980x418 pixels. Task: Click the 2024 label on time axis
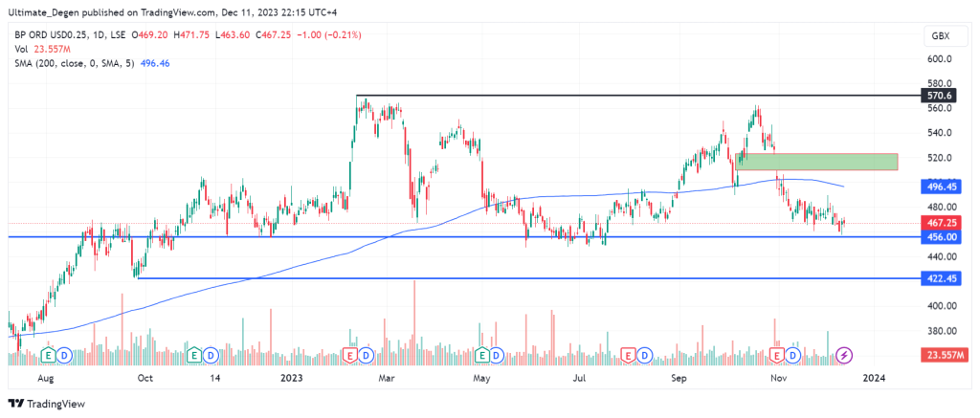pyautogui.click(x=875, y=378)
